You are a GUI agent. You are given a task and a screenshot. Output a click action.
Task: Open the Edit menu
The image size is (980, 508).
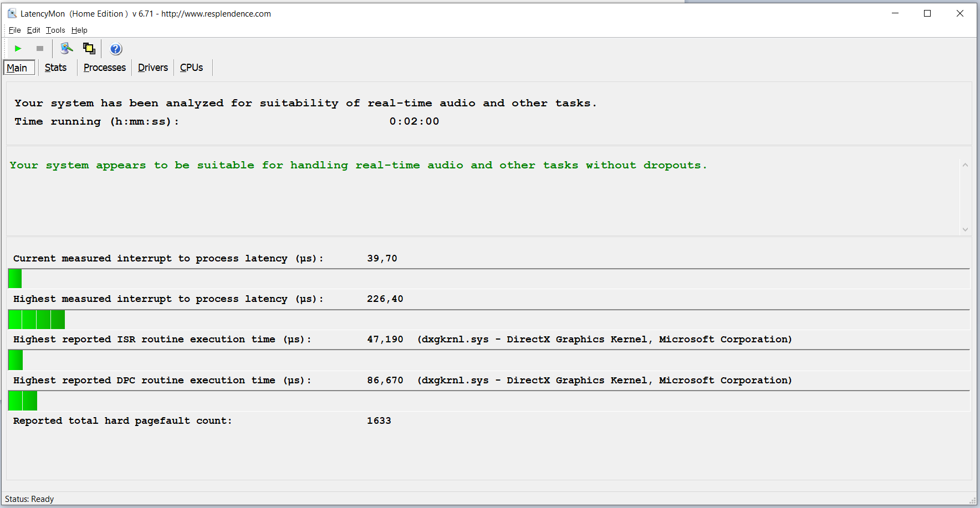(34, 30)
